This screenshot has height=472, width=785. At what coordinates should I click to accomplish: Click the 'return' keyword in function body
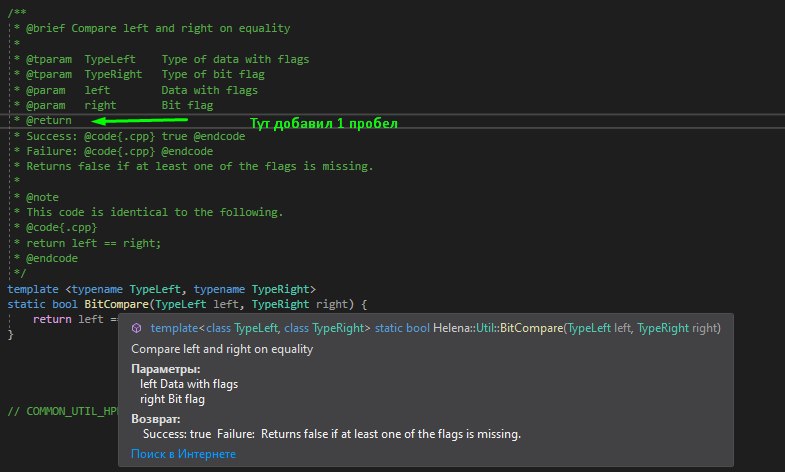[x=52, y=319]
